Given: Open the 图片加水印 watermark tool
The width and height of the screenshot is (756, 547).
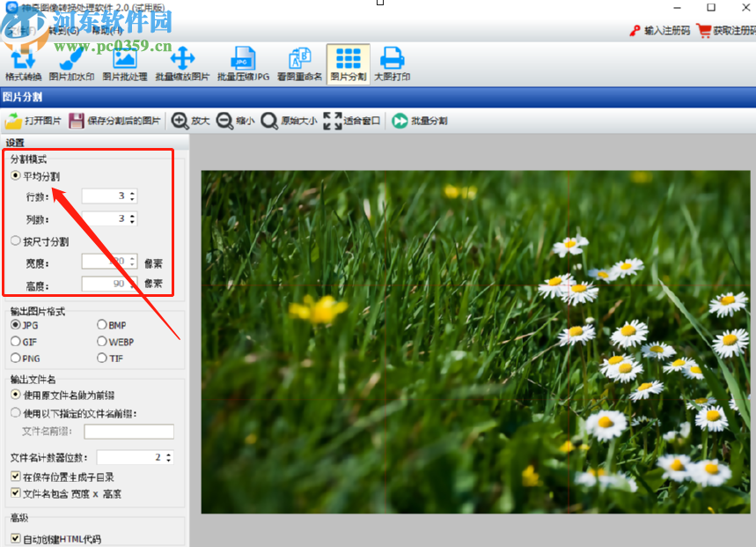Looking at the screenshot, I should pyautogui.click(x=71, y=64).
